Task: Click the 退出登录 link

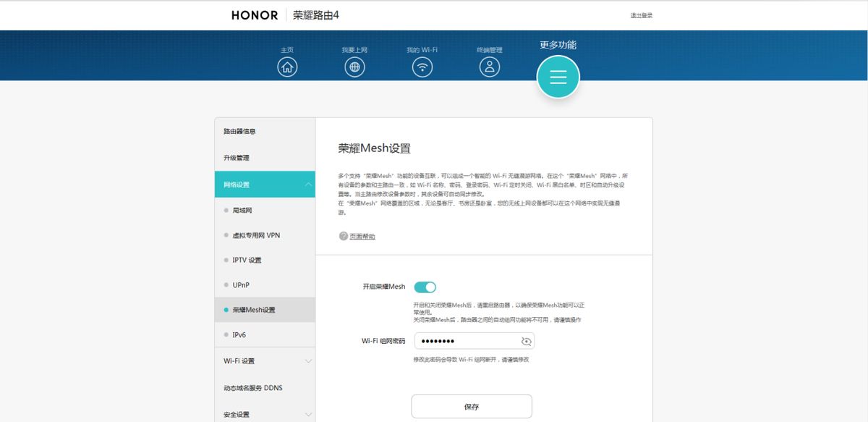Action: point(642,15)
